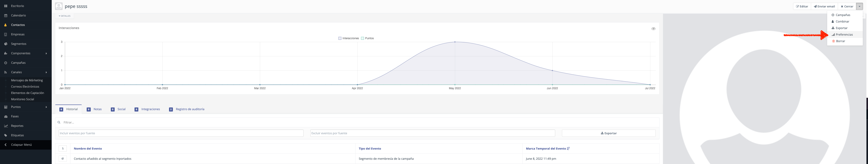Switch to the Social tab
Image resolution: width=868 pixels, height=164 pixels.
click(x=118, y=109)
